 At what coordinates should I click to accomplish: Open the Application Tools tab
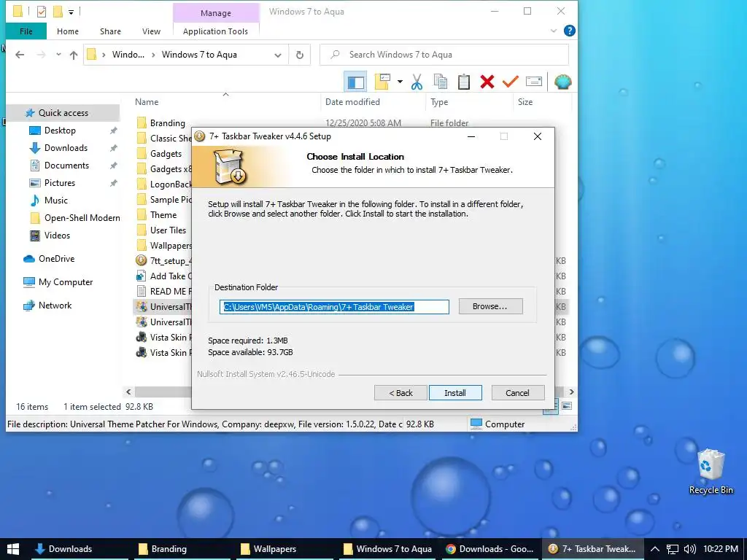coord(215,31)
